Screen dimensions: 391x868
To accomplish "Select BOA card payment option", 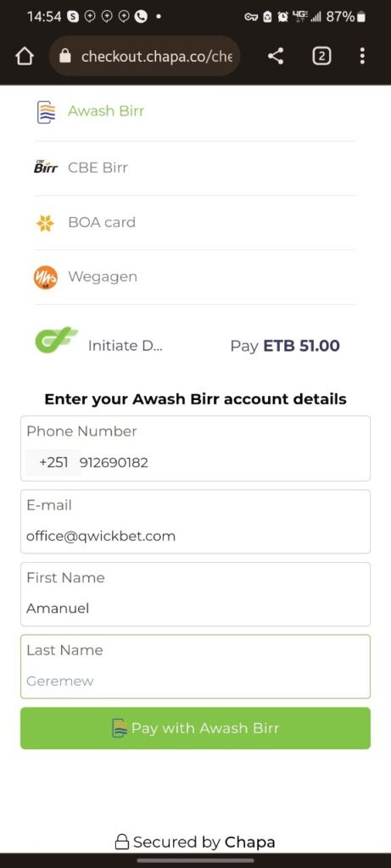I will pyautogui.click(x=195, y=223).
